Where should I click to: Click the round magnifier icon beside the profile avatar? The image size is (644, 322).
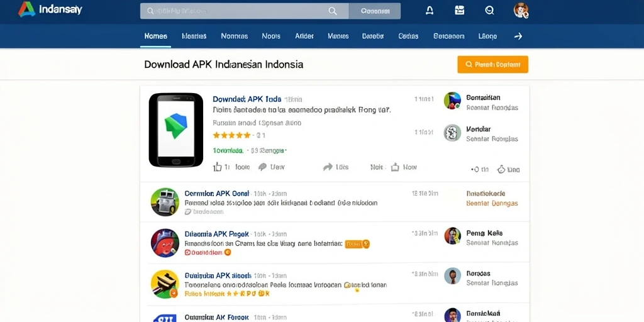coord(489,11)
